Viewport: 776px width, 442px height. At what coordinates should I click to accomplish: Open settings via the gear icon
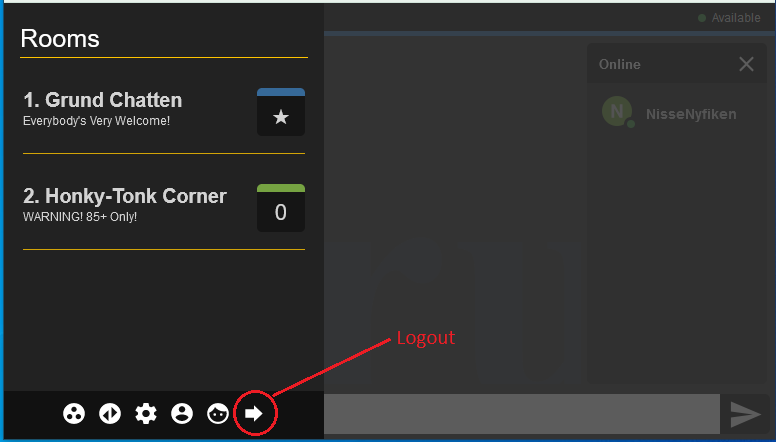coord(146,413)
